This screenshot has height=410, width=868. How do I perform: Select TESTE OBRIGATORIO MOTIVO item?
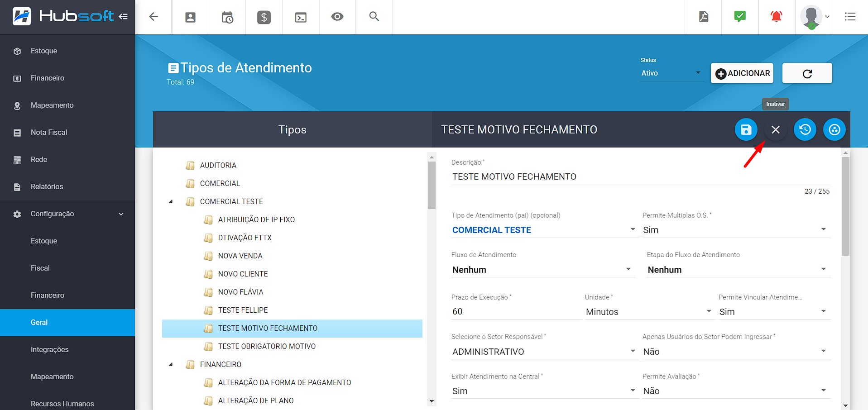[x=267, y=346]
